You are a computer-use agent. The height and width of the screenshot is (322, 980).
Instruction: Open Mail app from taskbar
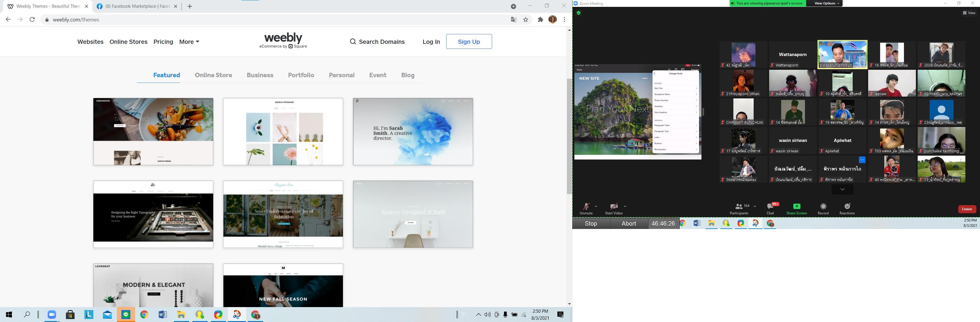click(x=107, y=314)
